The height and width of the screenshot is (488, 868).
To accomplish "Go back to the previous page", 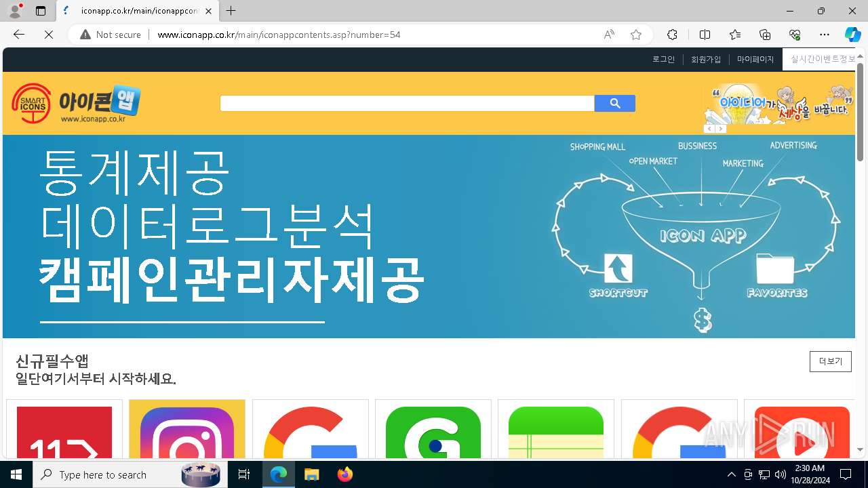I will tap(19, 35).
